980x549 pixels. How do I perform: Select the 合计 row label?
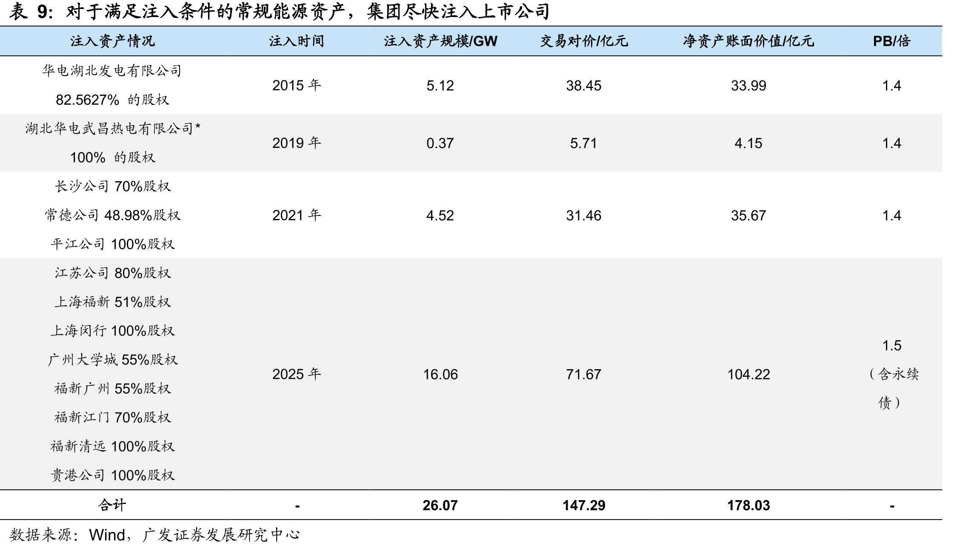coord(112,505)
